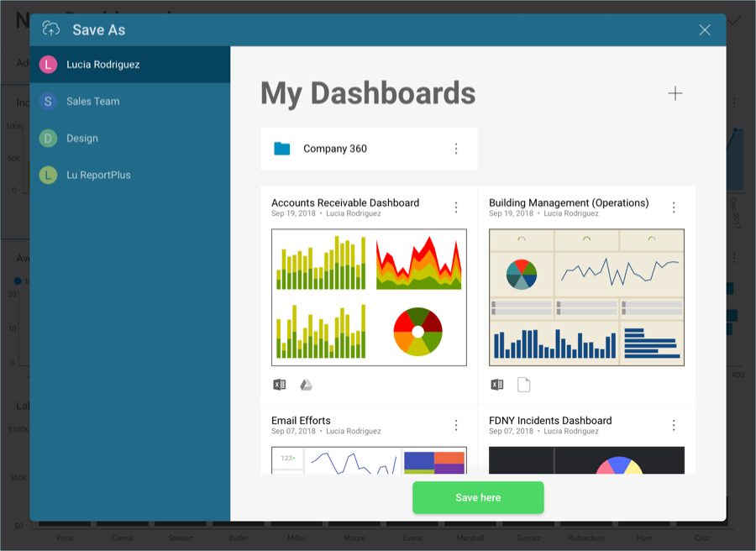Viewport: 756px width, 551px height.
Task: Open the Accounts Receivable Dashboard thumbnail
Action: (369, 297)
